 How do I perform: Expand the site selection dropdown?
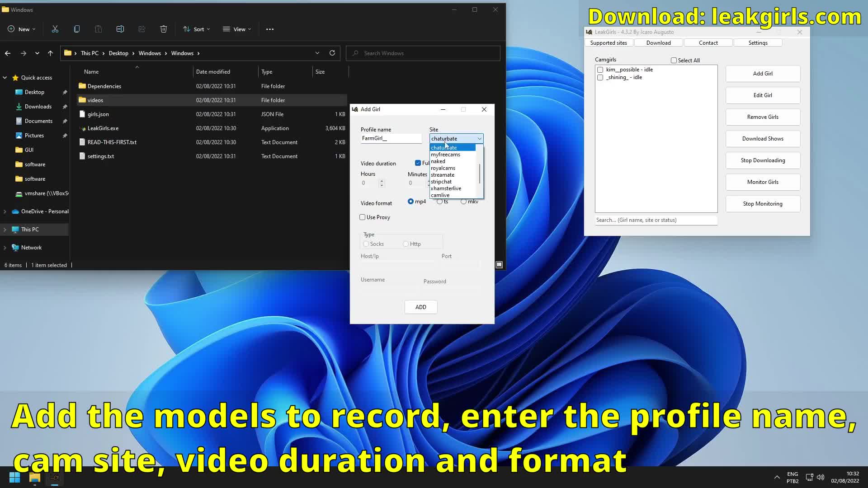click(480, 138)
